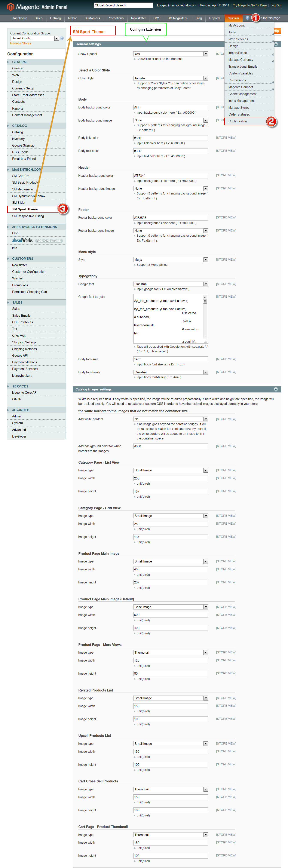Click Image width field under Category Grid View
The width and height of the screenshot is (288, 868).
[x=171, y=524]
